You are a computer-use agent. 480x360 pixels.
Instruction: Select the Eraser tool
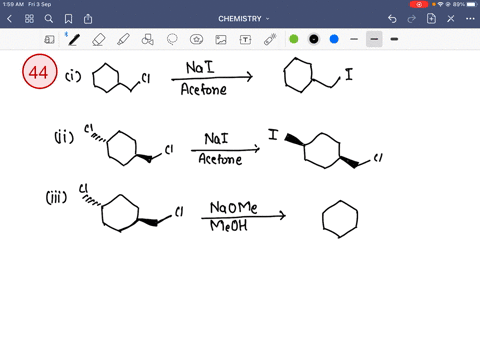point(98,39)
